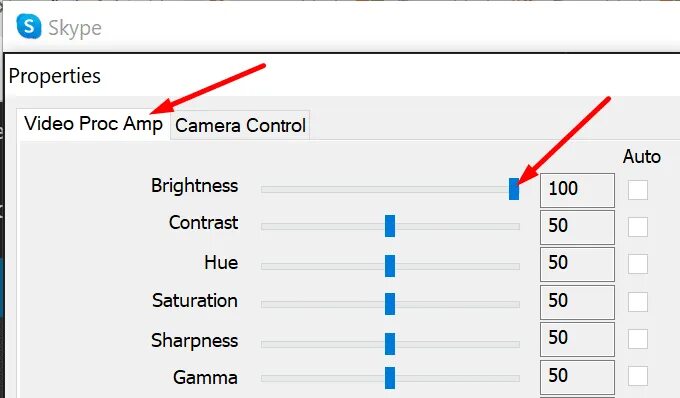
Task: Click the Saturation slider thumb
Action: tap(390, 303)
